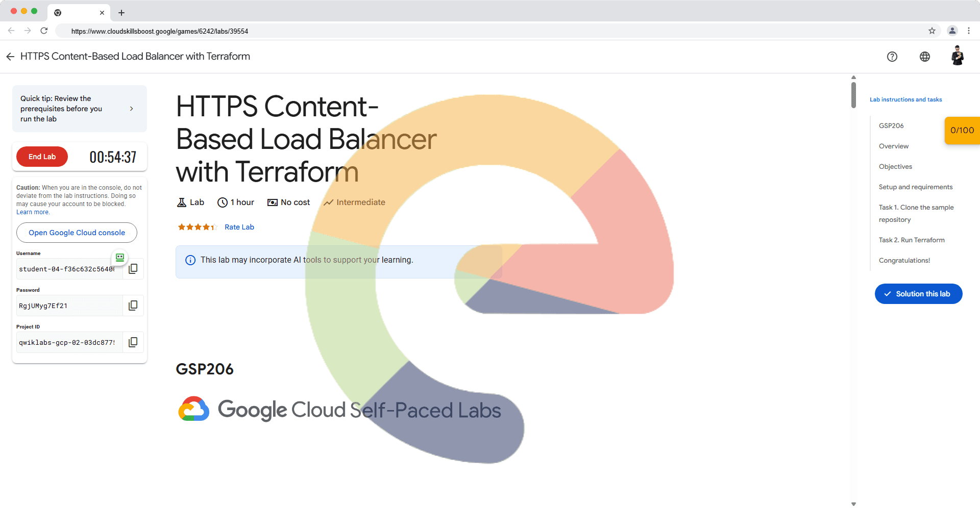This screenshot has height=508, width=980.
Task: Click the GSP206 heading in content
Action: click(x=205, y=369)
